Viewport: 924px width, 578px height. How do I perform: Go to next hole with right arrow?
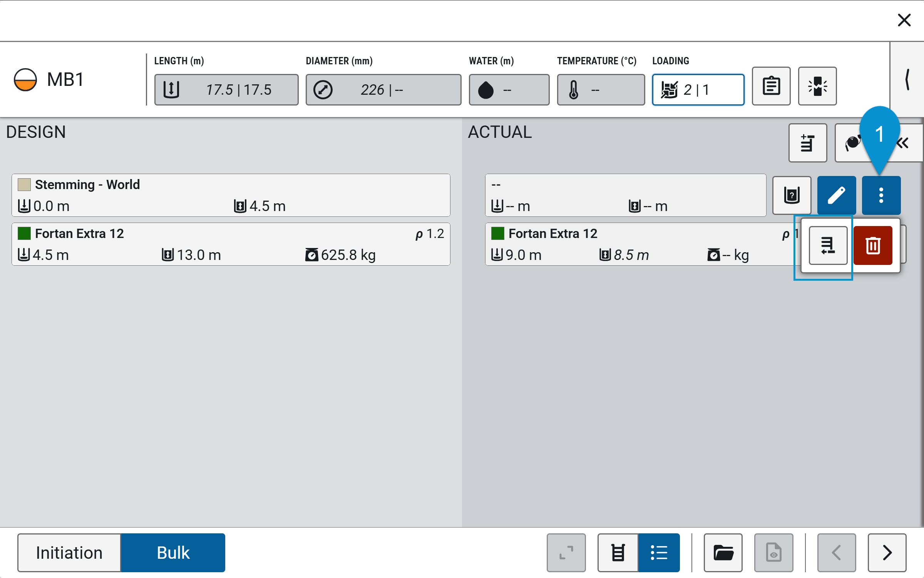click(x=887, y=553)
